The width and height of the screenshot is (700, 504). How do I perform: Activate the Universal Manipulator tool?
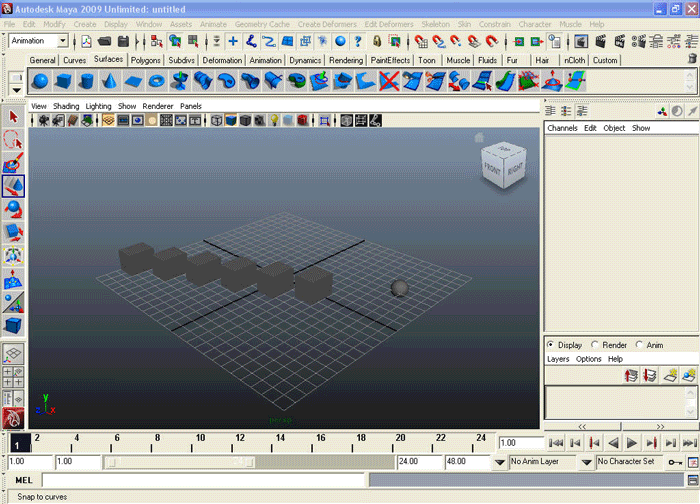click(13, 256)
